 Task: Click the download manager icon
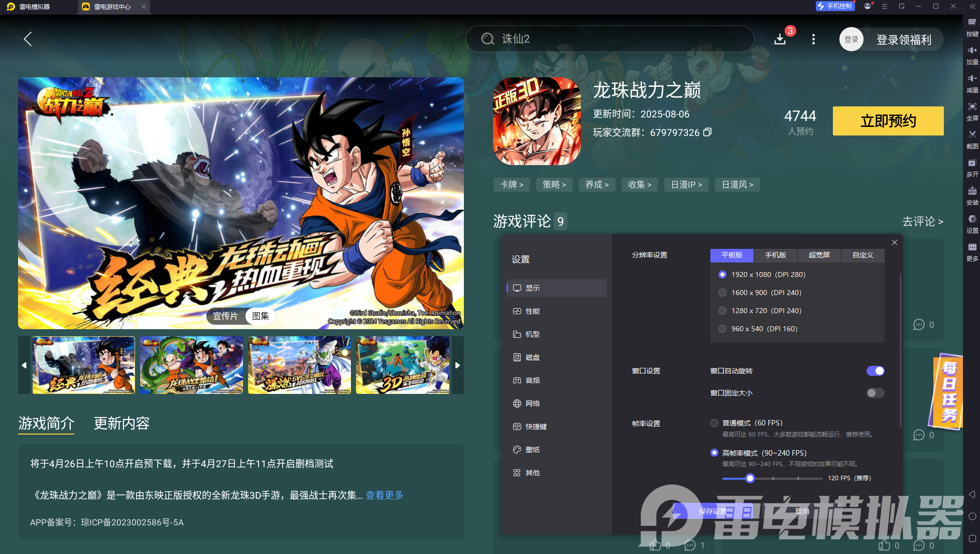[x=780, y=39]
